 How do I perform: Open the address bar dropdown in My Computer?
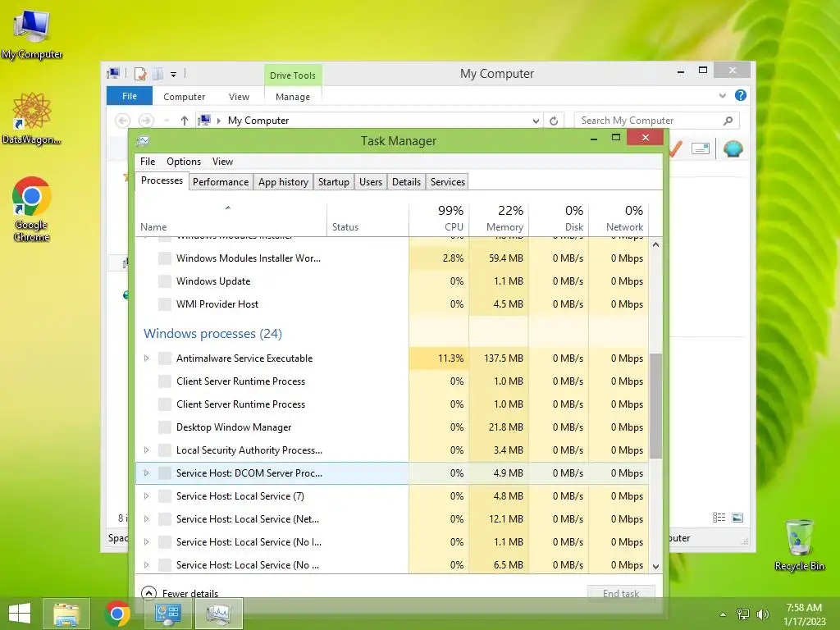click(x=536, y=121)
